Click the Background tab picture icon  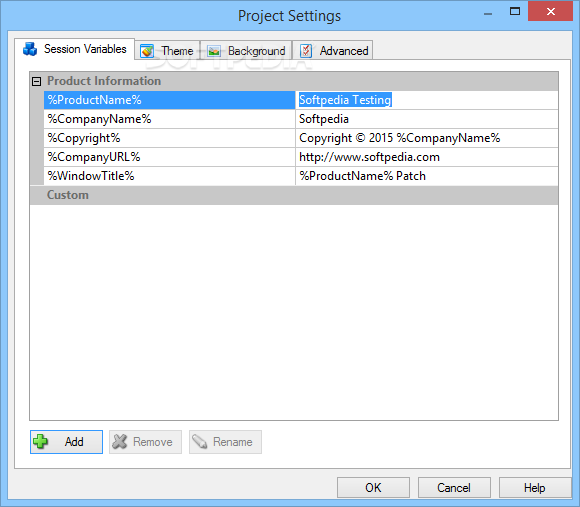(214, 51)
